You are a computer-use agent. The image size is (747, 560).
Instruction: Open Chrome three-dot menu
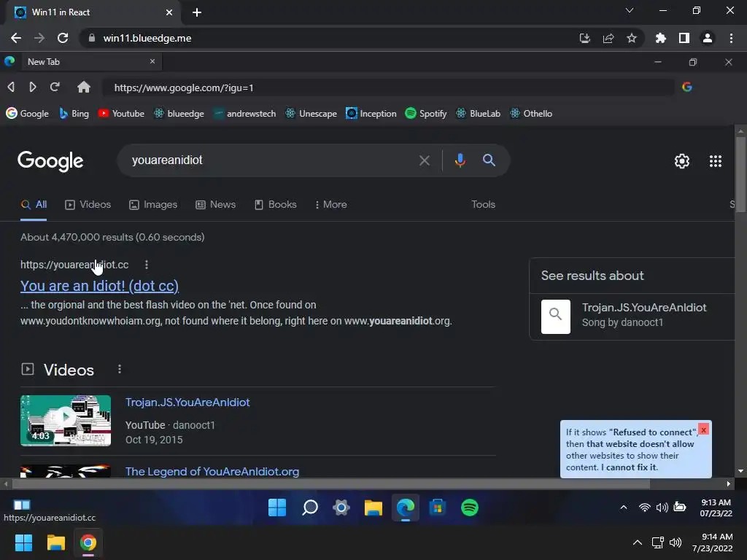731,38
